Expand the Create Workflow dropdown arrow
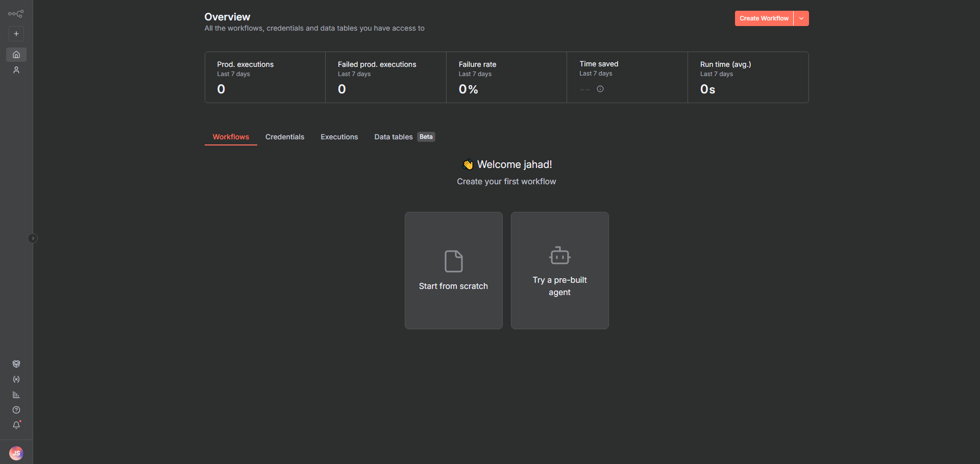The width and height of the screenshot is (980, 464). point(801,18)
